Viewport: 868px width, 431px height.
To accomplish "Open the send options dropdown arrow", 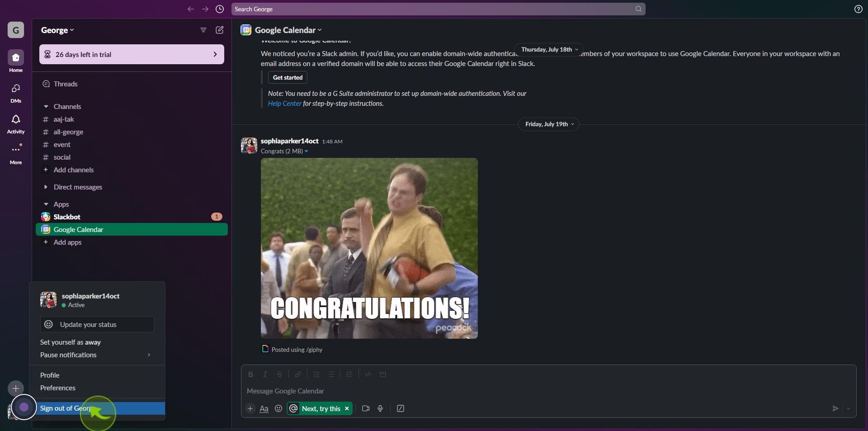I will tap(848, 408).
